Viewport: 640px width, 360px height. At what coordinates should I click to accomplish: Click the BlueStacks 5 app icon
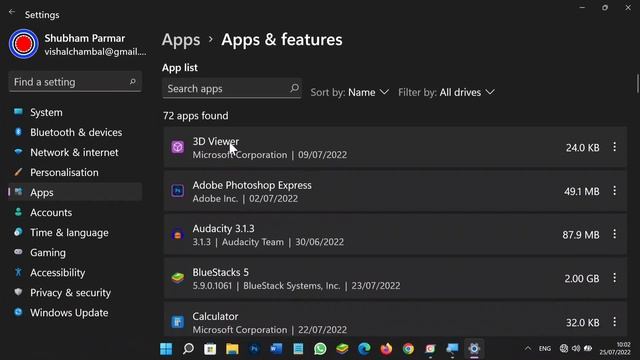[x=178, y=278]
